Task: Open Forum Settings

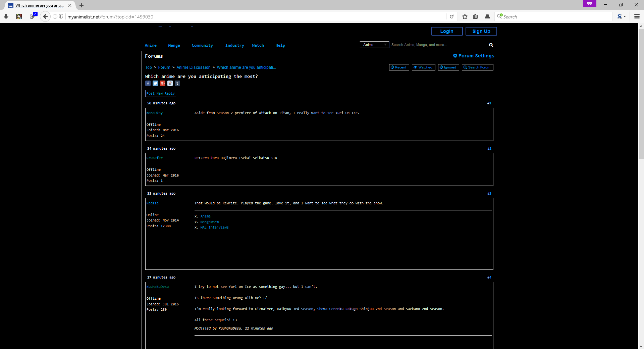Action: point(474,56)
